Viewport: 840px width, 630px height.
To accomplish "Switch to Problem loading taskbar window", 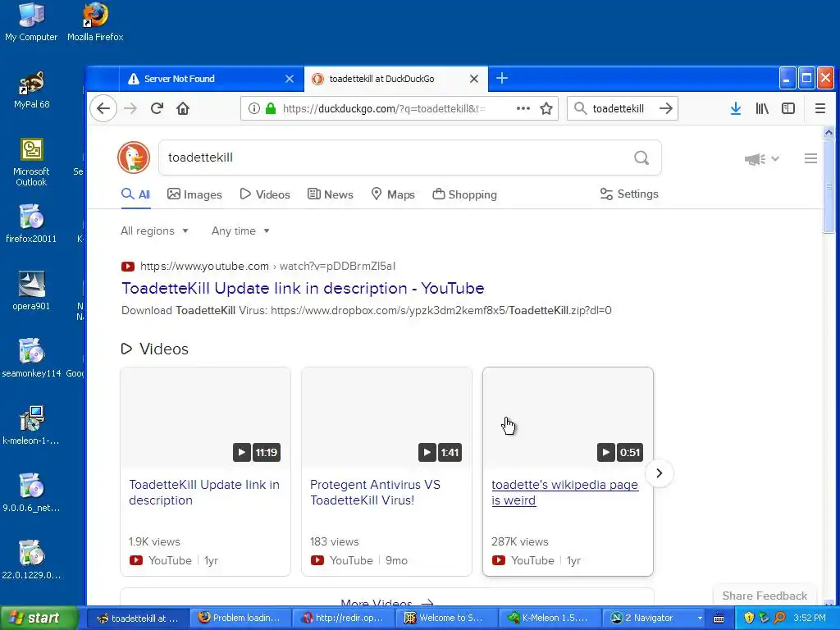I will [239, 619].
